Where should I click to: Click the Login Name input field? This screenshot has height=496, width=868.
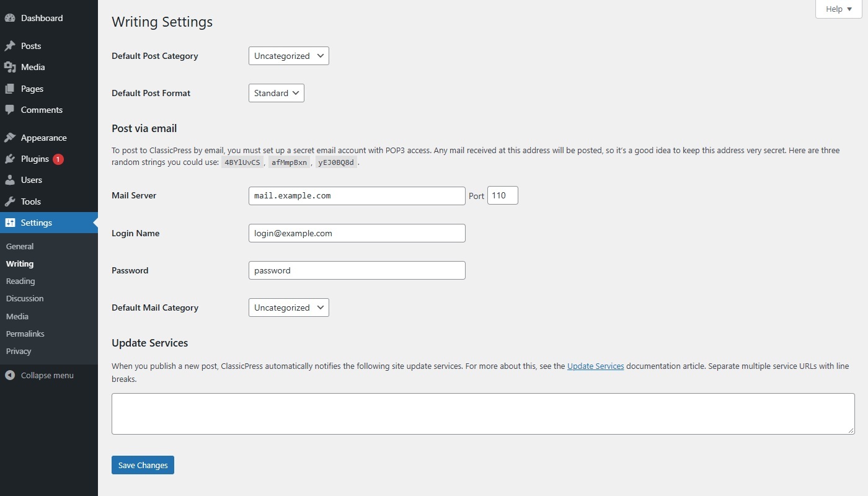[x=357, y=233]
